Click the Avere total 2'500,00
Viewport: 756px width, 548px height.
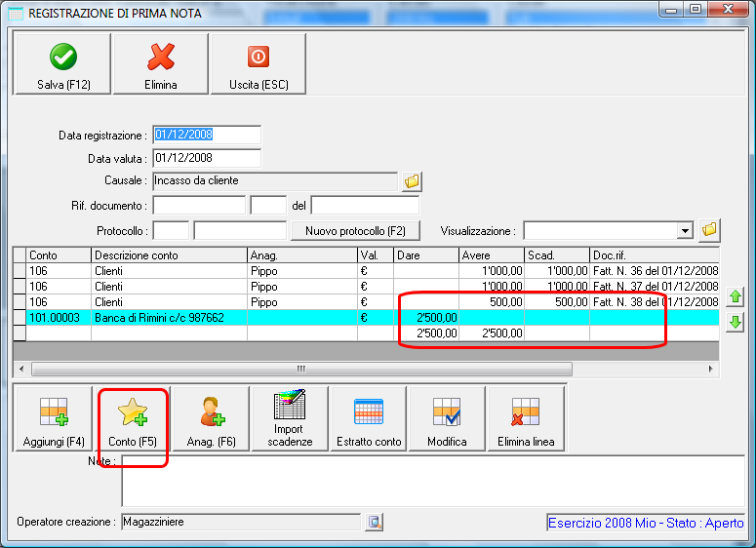(492, 333)
